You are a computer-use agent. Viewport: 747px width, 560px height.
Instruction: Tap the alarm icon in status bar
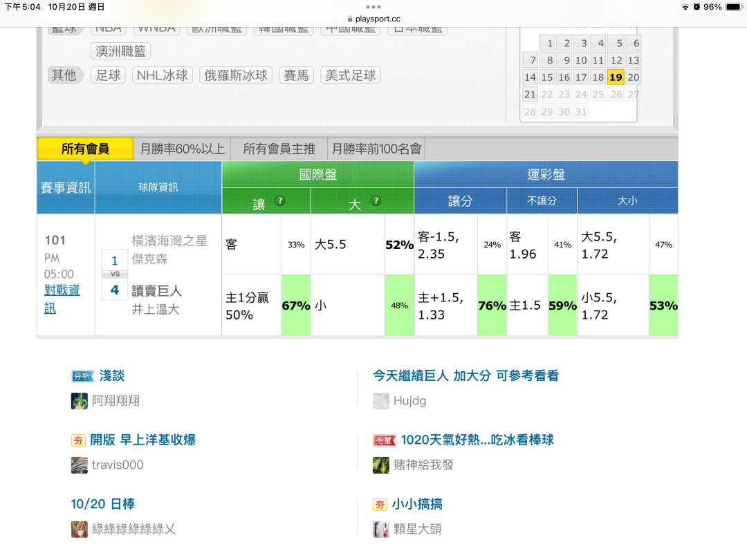[697, 7]
